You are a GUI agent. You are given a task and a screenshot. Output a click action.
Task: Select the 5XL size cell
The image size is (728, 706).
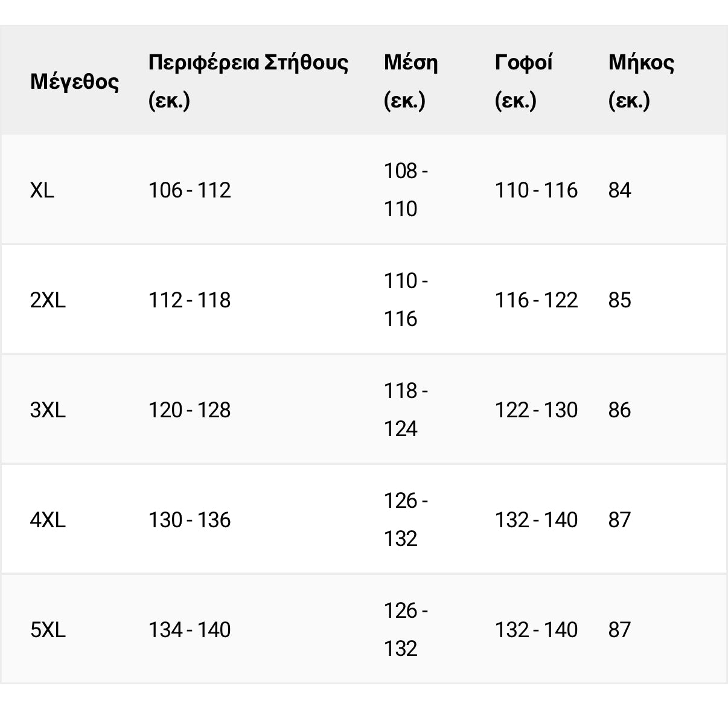[x=48, y=630]
